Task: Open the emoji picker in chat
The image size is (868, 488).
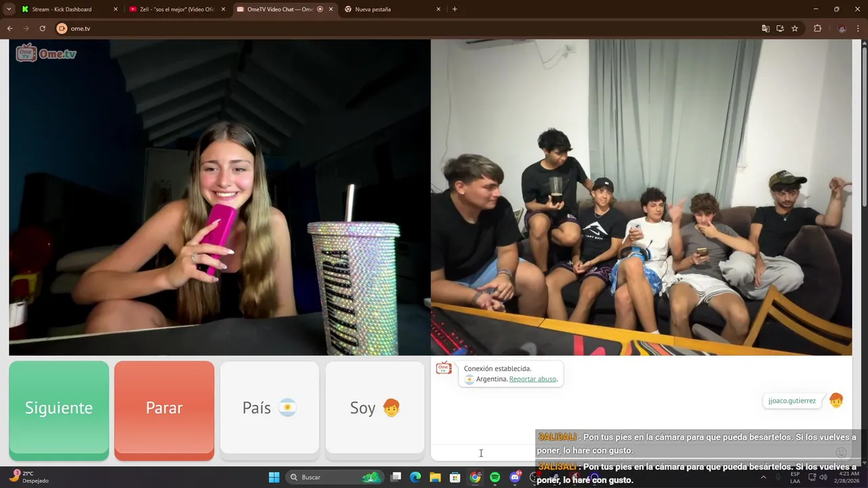Action: click(x=841, y=452)
